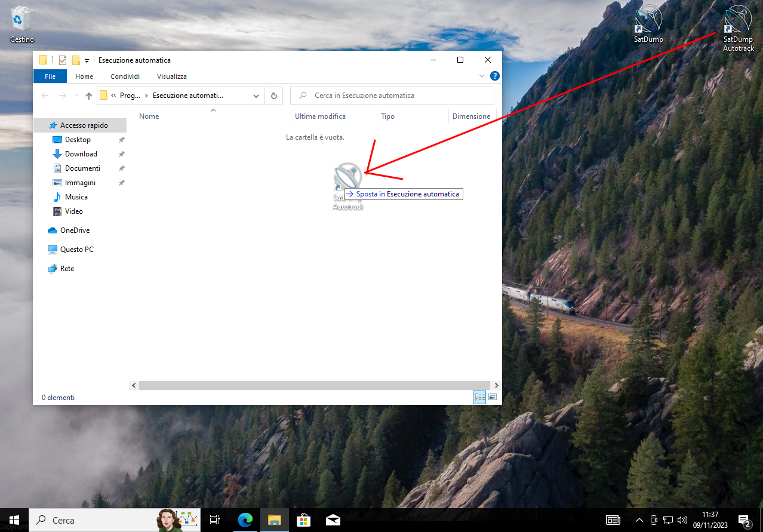Sort by the Dimensione column header
Screen dimensions: 763x532
471,116
